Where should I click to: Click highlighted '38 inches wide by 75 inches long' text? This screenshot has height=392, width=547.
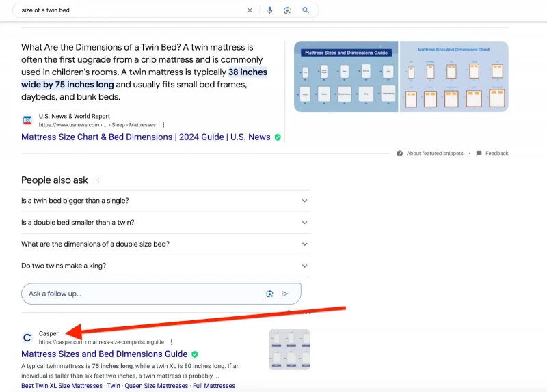[144, 79]
